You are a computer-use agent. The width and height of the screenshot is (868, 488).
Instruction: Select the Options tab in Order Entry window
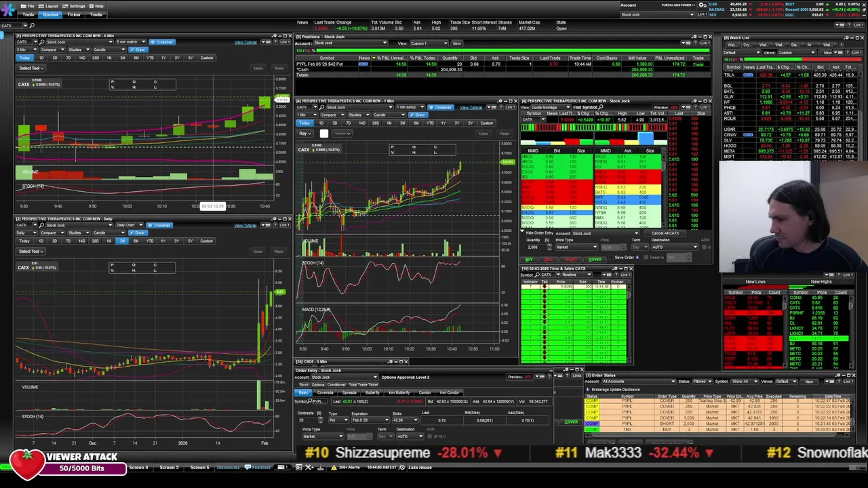[318, 385]
